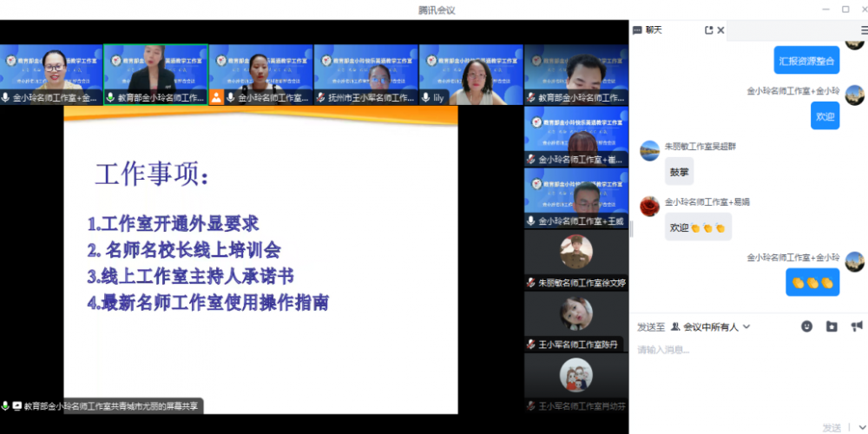The height and width of the screenshot is (434, 868).
Task: Click 陈丹's round avatar
Action: tap(576, 313)
